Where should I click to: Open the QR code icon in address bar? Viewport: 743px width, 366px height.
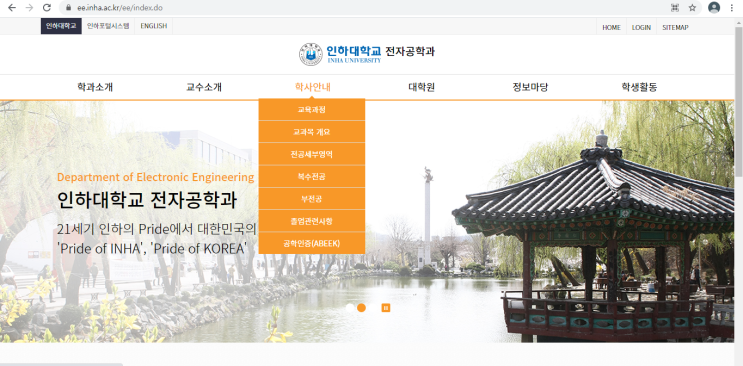tap(675, 8)
